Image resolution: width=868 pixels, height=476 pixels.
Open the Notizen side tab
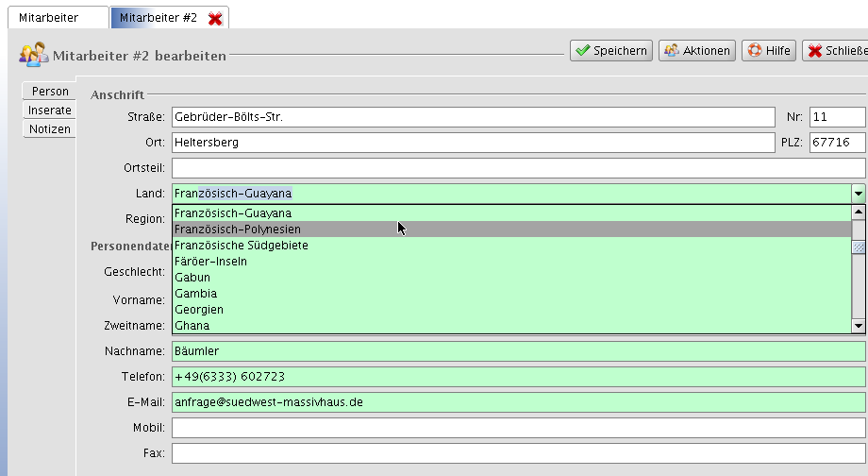(50, 129)
